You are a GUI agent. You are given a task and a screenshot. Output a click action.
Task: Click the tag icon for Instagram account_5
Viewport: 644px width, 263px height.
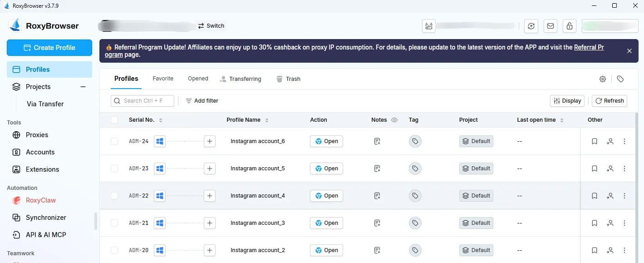415,169
